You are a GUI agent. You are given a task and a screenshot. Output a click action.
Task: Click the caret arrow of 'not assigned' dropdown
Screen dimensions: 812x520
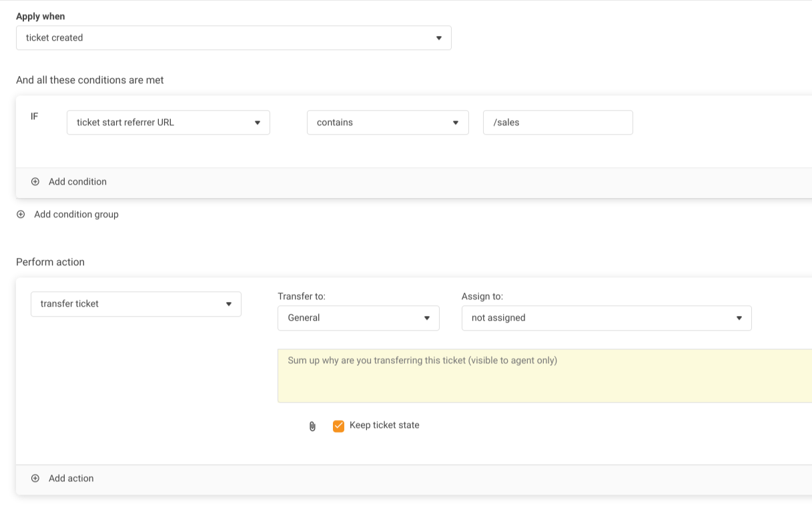pos(739,318)
